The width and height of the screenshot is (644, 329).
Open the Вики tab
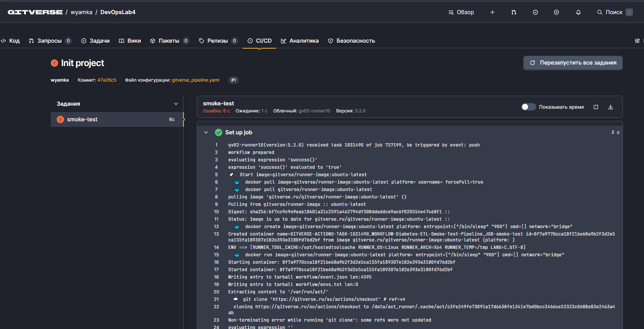[130, 41]
